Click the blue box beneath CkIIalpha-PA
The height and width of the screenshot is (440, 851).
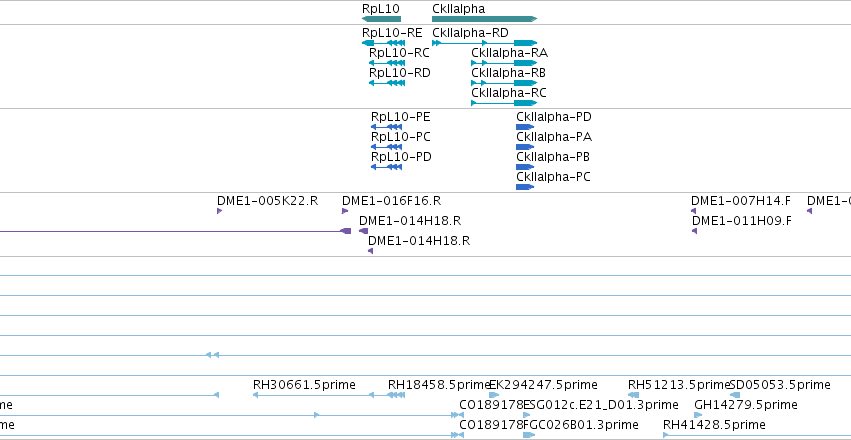click(525, 147)
